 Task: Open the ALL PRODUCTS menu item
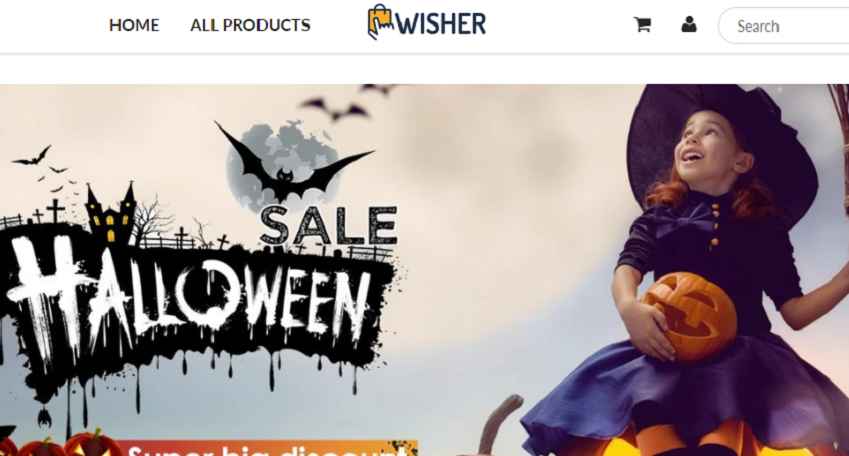(250, 25)
